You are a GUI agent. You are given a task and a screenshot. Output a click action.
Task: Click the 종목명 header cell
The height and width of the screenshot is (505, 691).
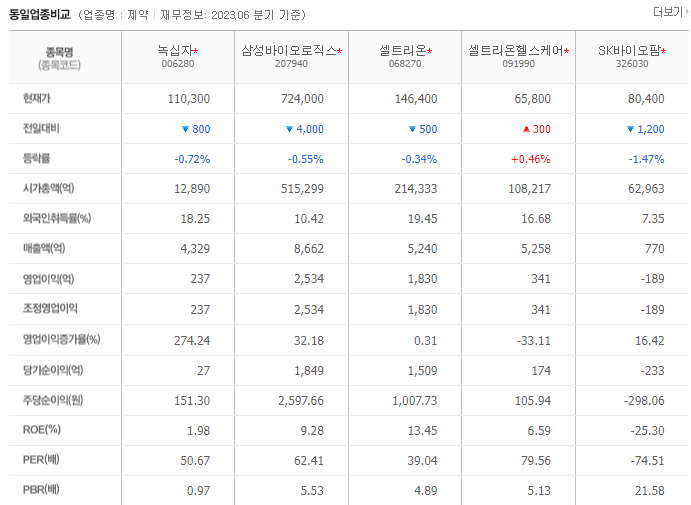pos(65,57)
